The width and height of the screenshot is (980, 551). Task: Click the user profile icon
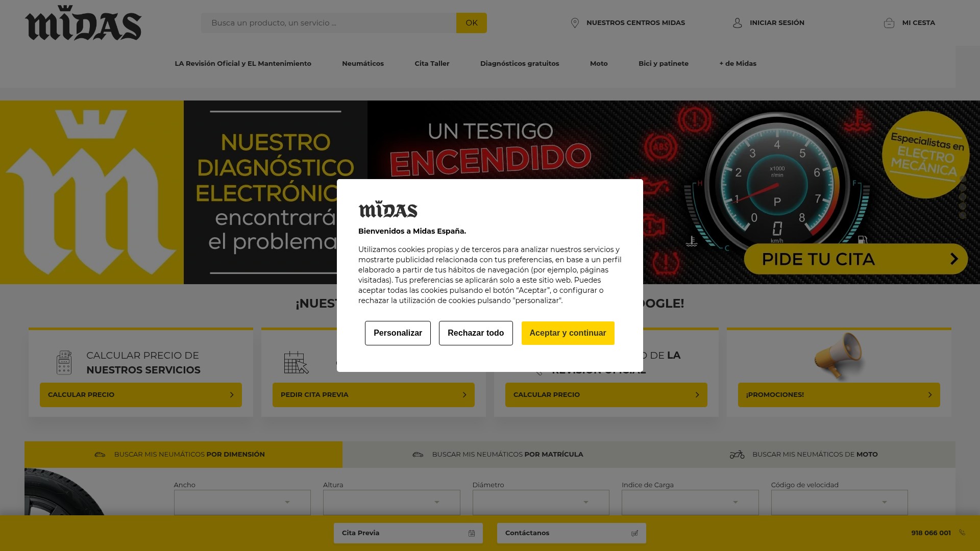(x=738, y=23)
